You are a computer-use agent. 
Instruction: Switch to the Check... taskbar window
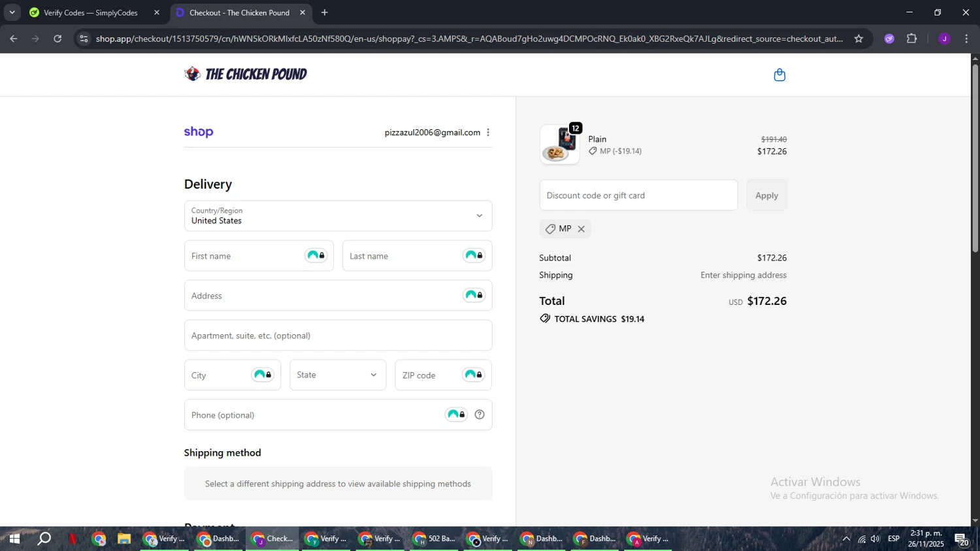tap(272, 539)
